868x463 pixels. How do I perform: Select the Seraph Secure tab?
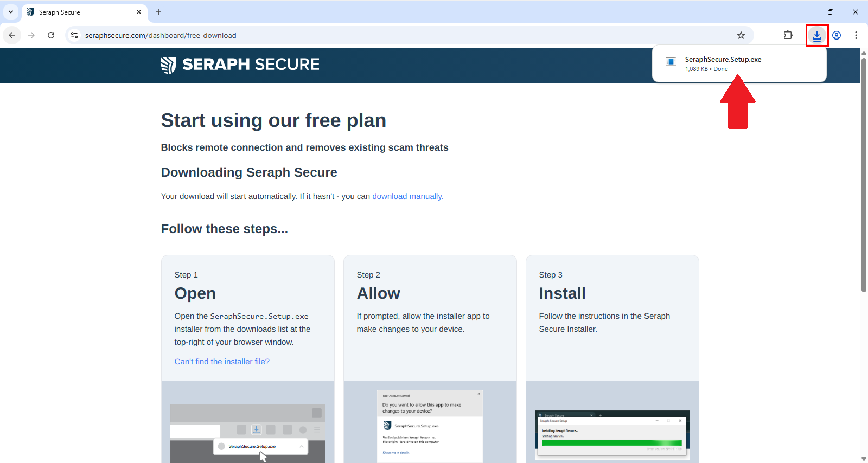(85, 12)
